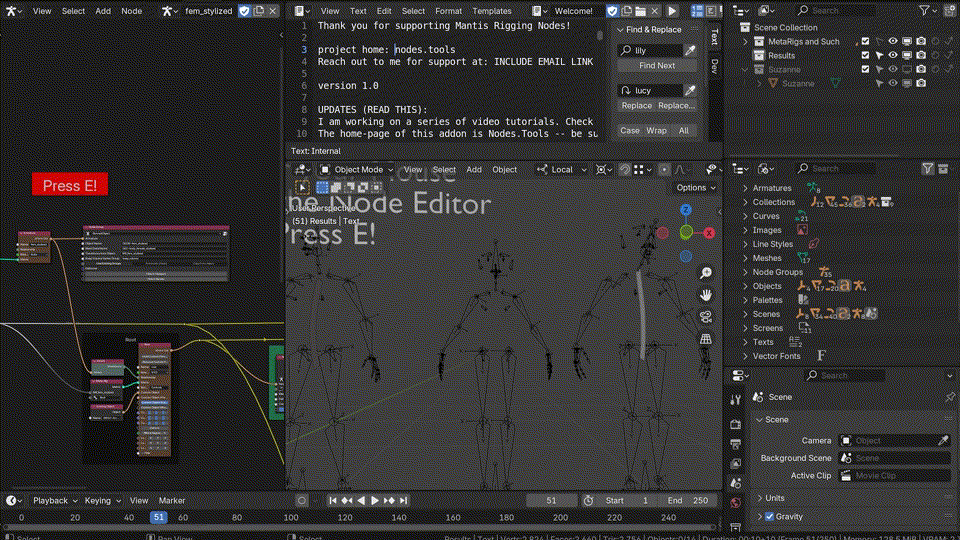Viewport: 960px width, 540px height.
Task: Uncheck the MetaRigs and Such collection checkbox
Action: pyautogui.click(x=865, y=42)
